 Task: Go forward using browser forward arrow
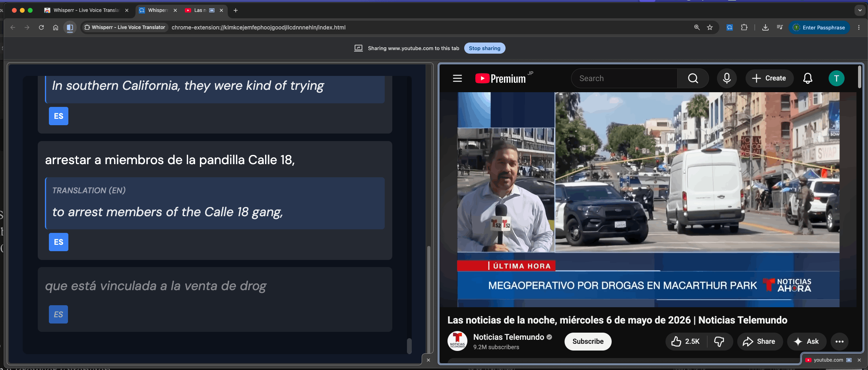(x=27, y=27)
